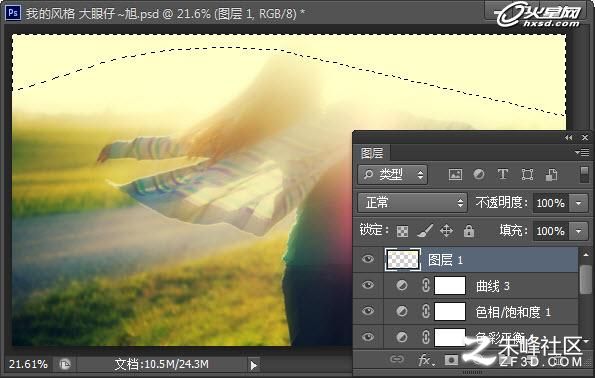
Task: Filter for shape layers icon
Action: click(527, 175)
